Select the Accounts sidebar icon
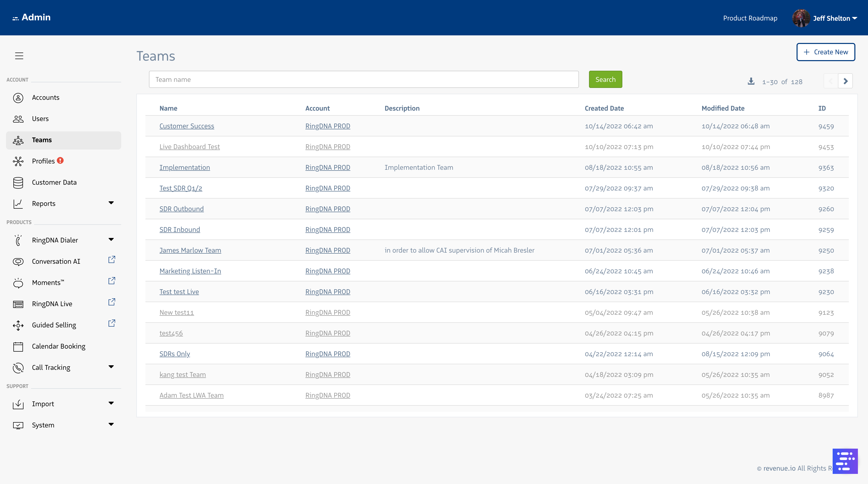The height and width of the screenshot is (484, 868). pos(18,98)
